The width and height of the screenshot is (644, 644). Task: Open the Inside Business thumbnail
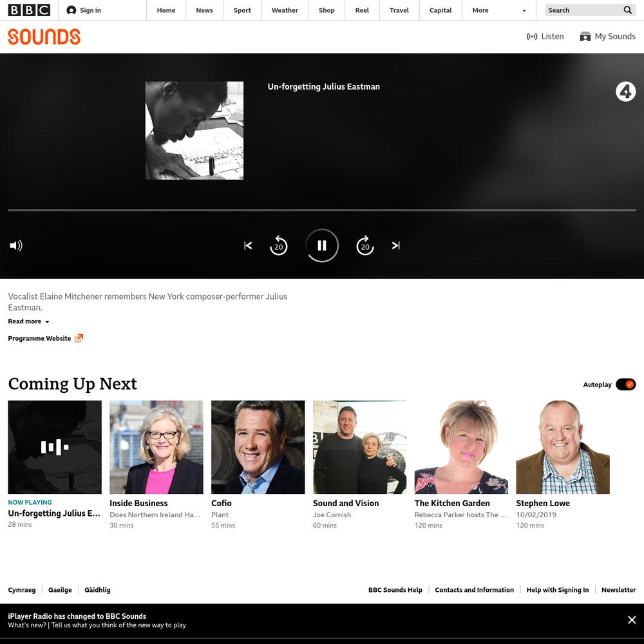[156, 448]
